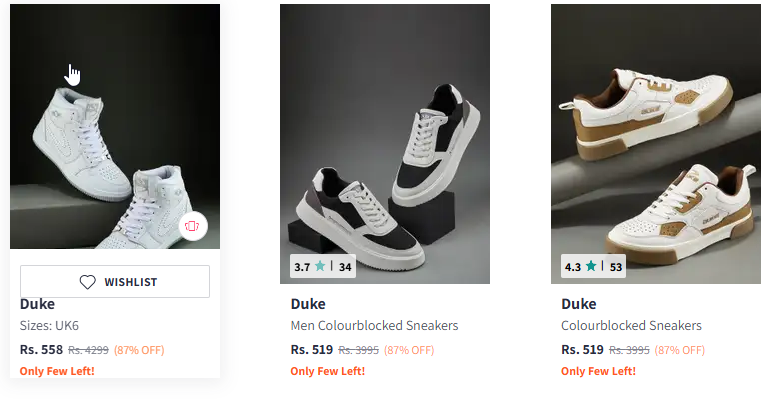Image resolution: width=778 pixels, height=400 pixels.
Task: Open the brown and white sneakers image
Action: pos(655,140)
